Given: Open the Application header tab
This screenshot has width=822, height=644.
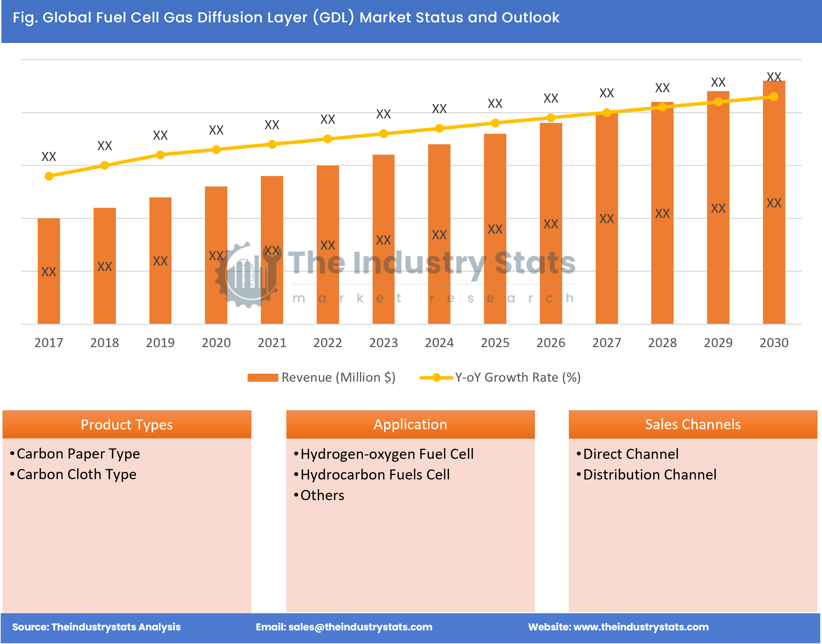Looking at the screenshot, I should click(x=410, y=425).
